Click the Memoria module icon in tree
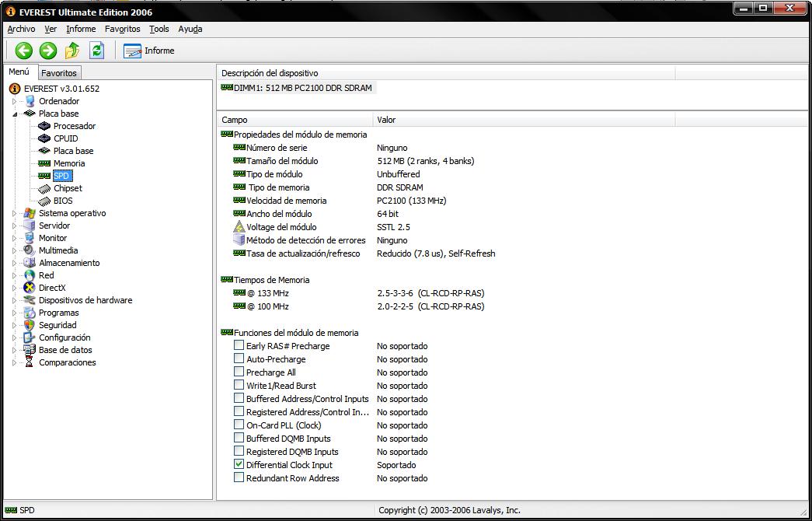 pyautogui.click(x=44, y=163)
